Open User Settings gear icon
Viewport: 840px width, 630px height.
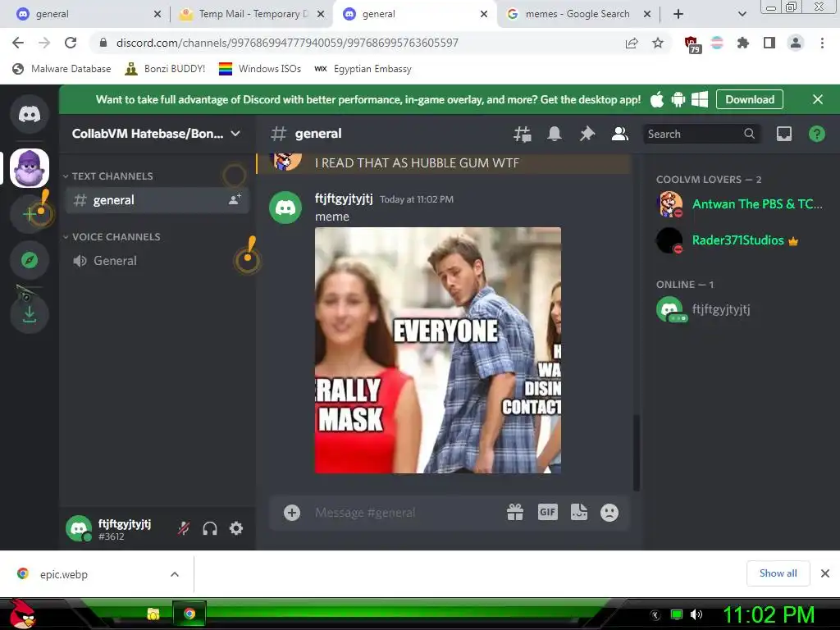click(x=236, y=529)
